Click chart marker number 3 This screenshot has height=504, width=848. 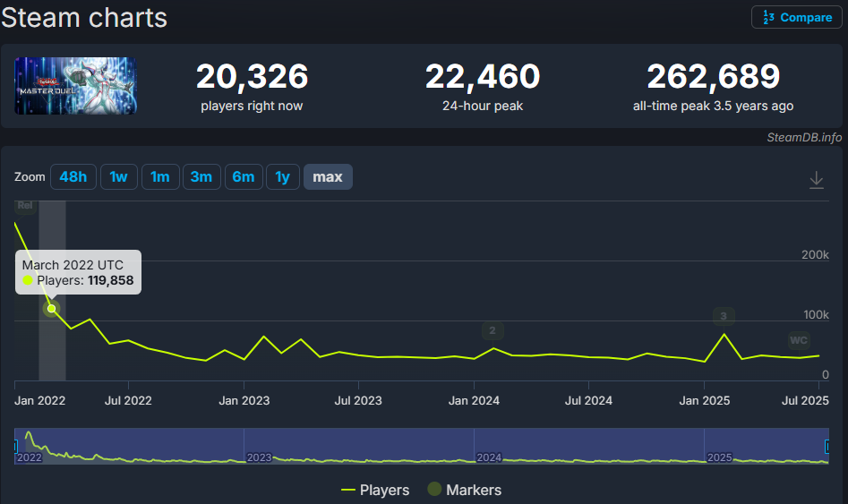click(x=724, y=316)
